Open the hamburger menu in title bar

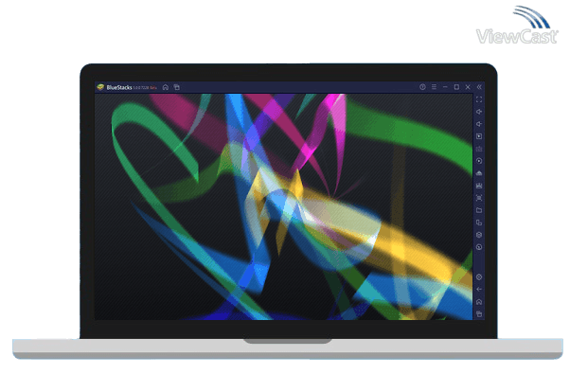tap(434, 87)
